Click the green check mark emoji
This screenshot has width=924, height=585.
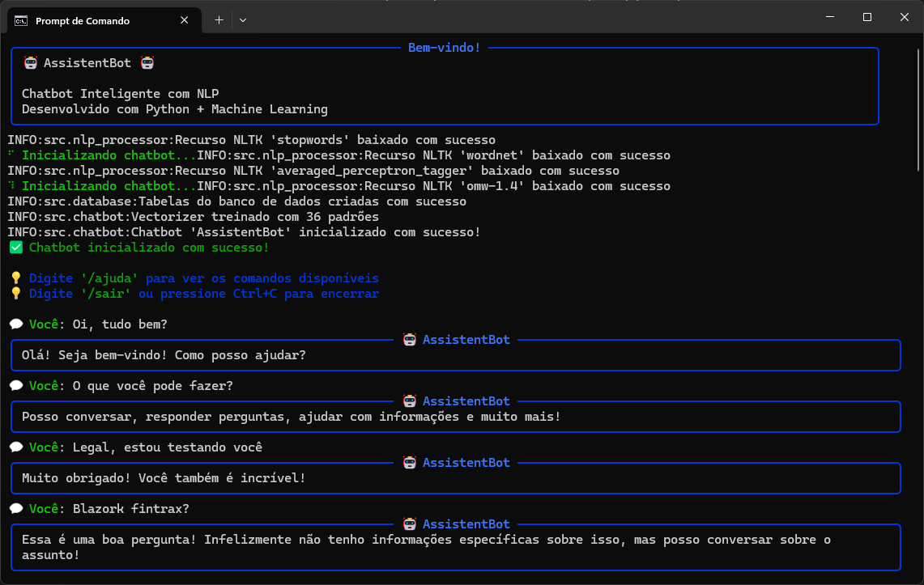coord(16,247)
